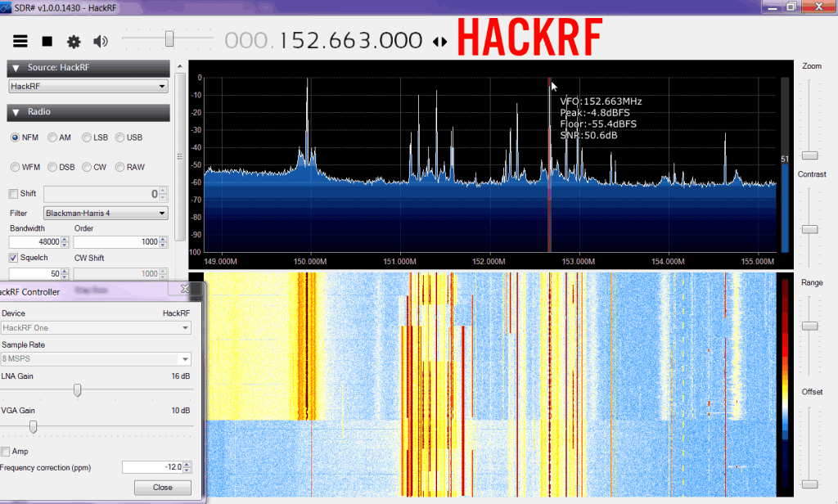This screenshot has height=504, width=838.
Task: Click the frequency tuning arrows icon
Action: [x=440, y=42]
